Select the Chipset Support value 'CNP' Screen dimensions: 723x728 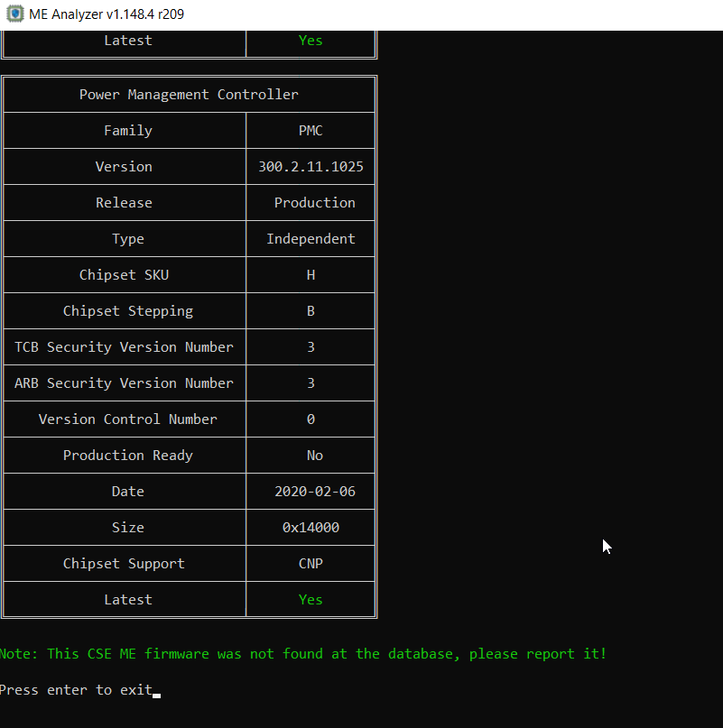click(x=311, y=564)
